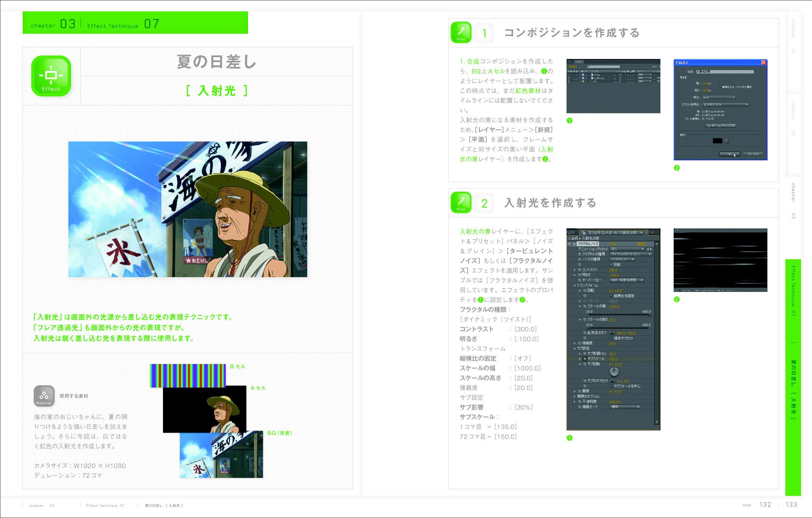Select エフェクトコントロール: 入射光の素 tab

coord(615,233)
